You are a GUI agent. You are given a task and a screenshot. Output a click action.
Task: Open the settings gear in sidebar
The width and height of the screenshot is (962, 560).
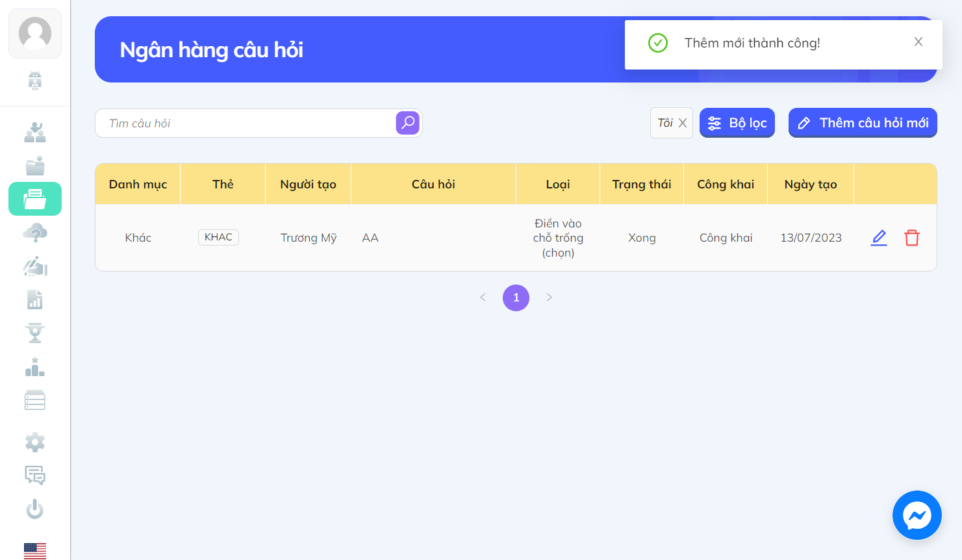pos(35,442)
